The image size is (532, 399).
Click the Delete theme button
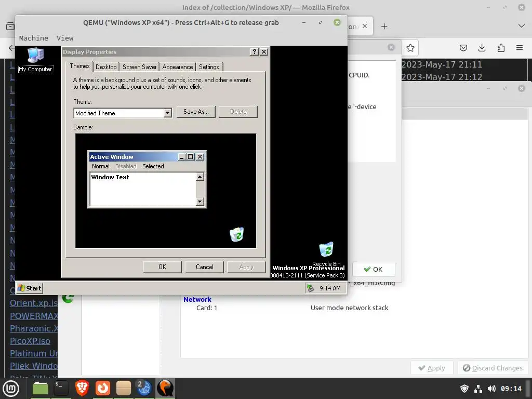[x=238, y=112]
